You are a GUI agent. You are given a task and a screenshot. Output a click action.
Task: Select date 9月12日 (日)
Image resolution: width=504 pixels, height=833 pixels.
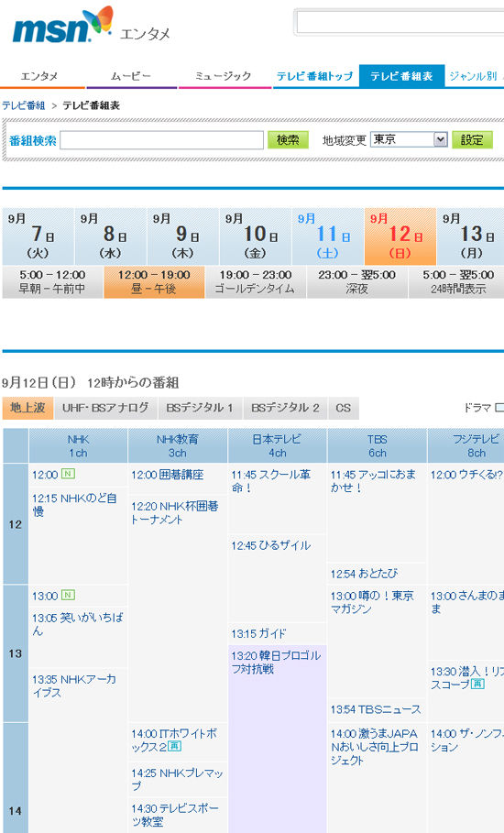click(400, 236)
